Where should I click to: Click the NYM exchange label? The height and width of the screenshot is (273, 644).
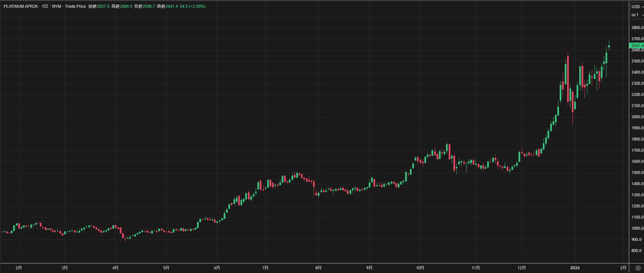(x=57, y=6)
